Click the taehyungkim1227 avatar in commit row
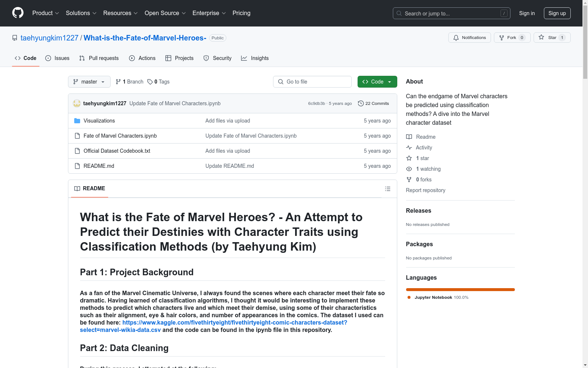This screenshot has width=588, height=368. coord(77,103)
